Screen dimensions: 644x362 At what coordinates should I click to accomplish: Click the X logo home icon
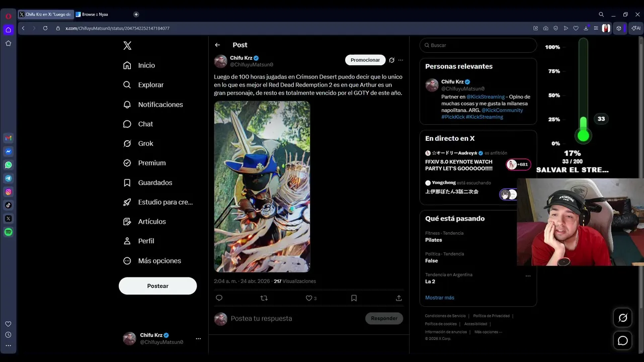pyautogui.click(x=127, y=46)
